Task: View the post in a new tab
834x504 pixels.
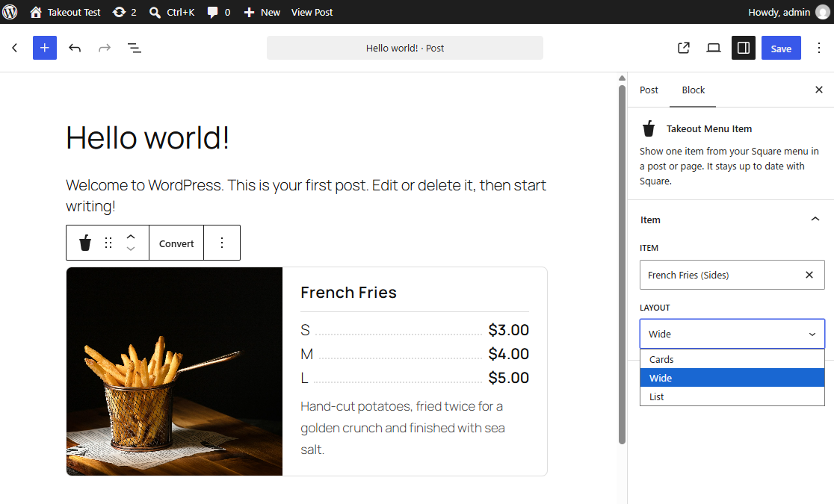Action: (x=684, y=48)
